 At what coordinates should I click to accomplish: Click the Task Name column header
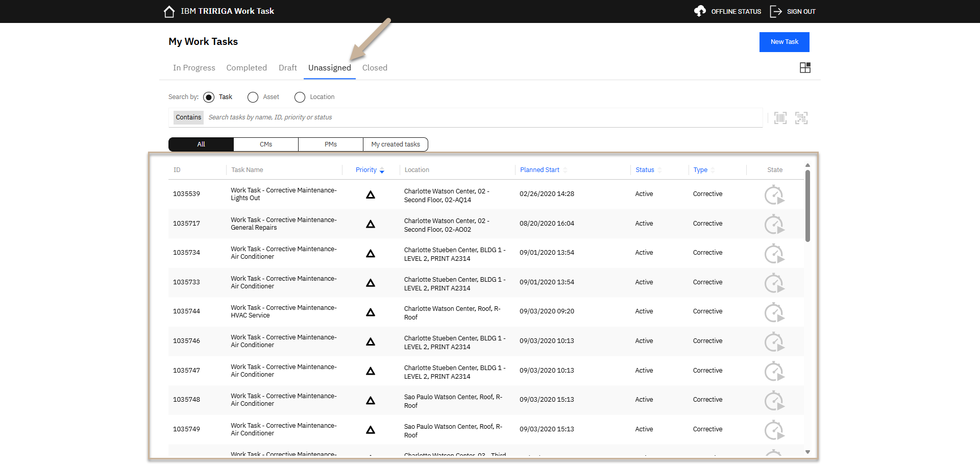click(247, 170)
